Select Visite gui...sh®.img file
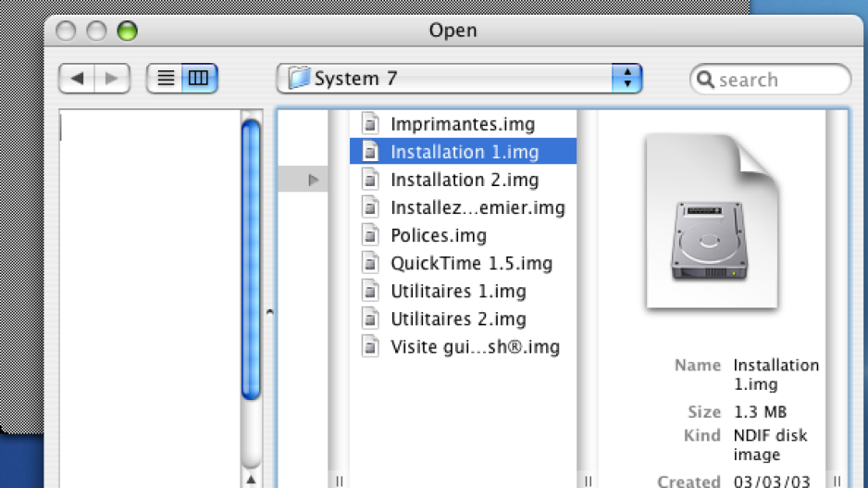This screenshot has height=488, width=868. 464,346
